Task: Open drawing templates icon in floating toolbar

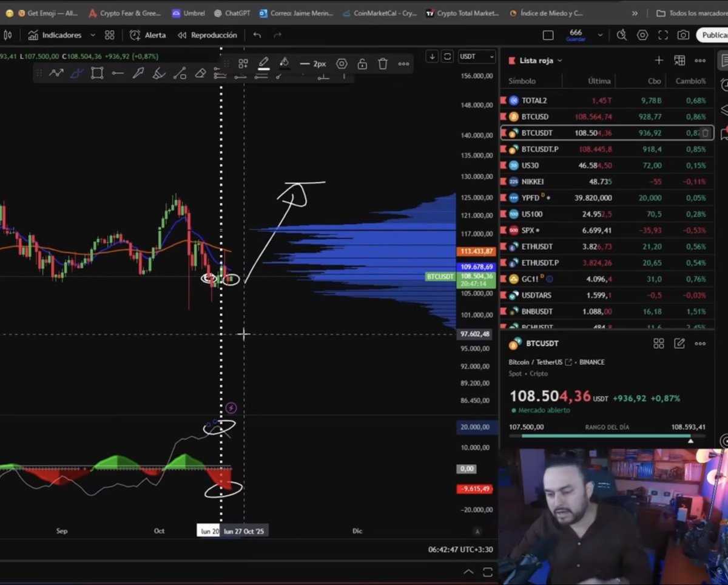Action: coord(243,64)
